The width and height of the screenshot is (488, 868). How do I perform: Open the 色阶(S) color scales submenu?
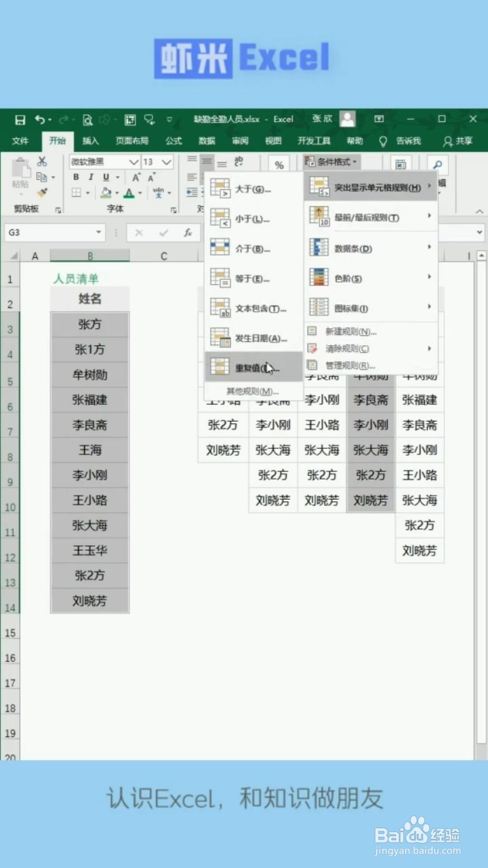click(x=371, y=278)
